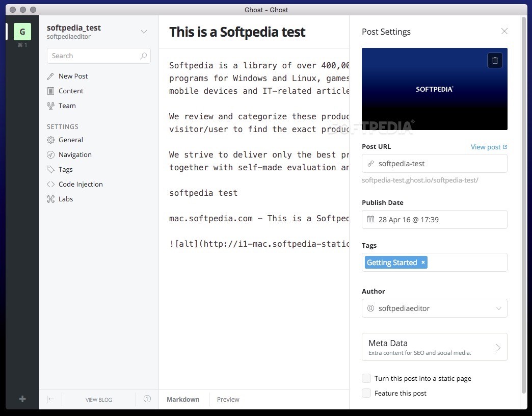This screenshot has width=532, height=416.
Task: Switch to Preview tab
Action: [228, 399]
